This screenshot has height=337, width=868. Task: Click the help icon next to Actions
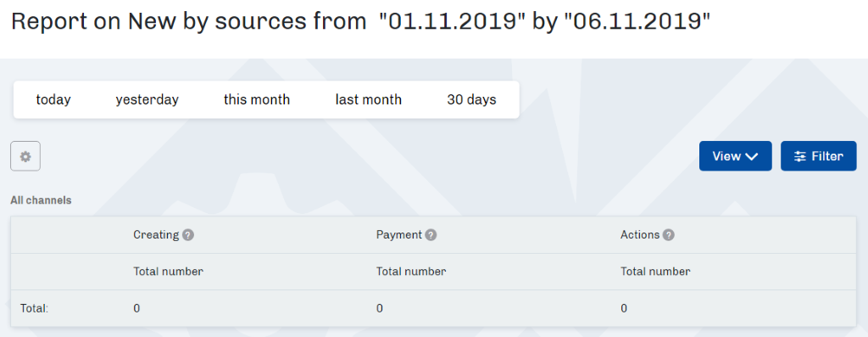pyautogui.click(x=669, y=235)
